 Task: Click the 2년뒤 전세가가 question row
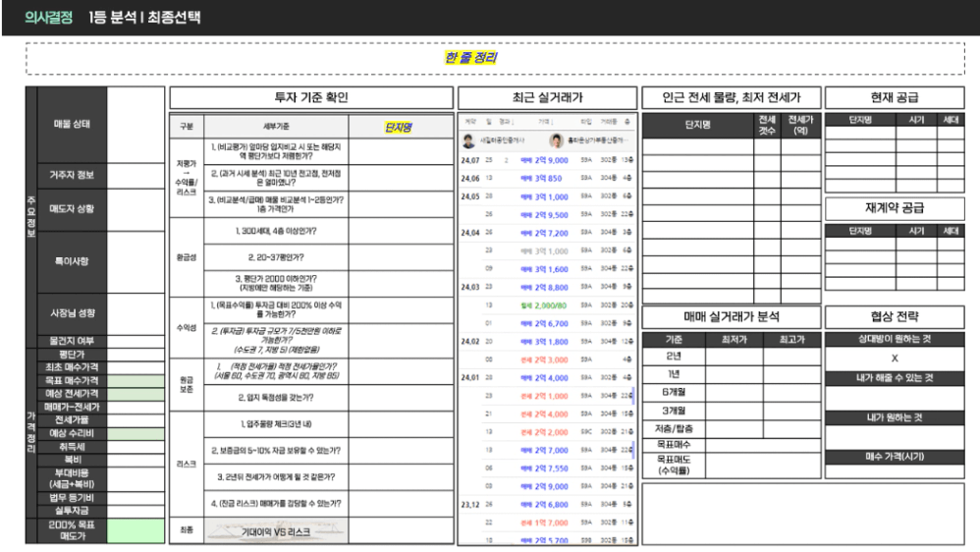click(x=276, y=477)
